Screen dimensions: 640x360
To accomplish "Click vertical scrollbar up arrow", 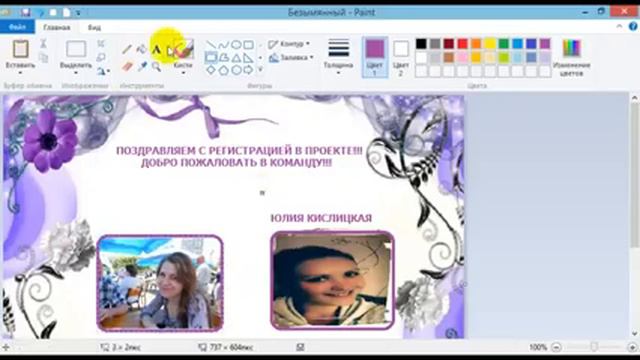I will click(x=634, y=98).
